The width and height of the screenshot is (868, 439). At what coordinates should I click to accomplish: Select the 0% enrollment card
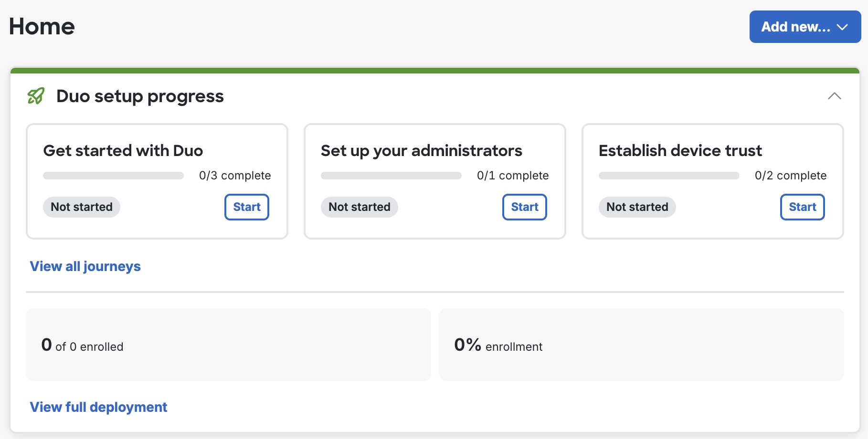(x=641, y=345)
